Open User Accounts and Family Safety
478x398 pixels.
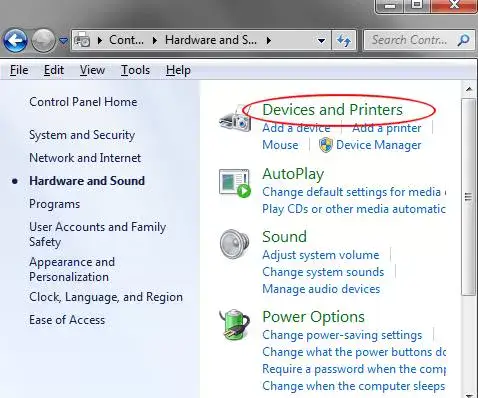pyautogui.click(x=97, y=234)
